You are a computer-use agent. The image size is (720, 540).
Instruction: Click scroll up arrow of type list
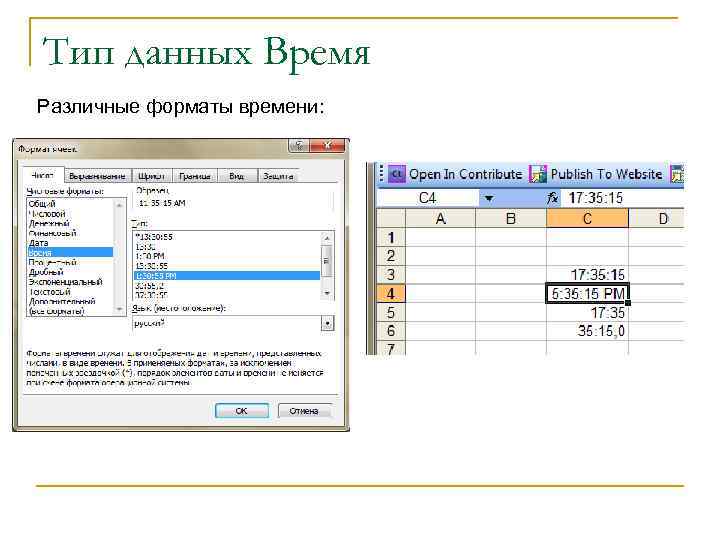[x=327, y=238]
